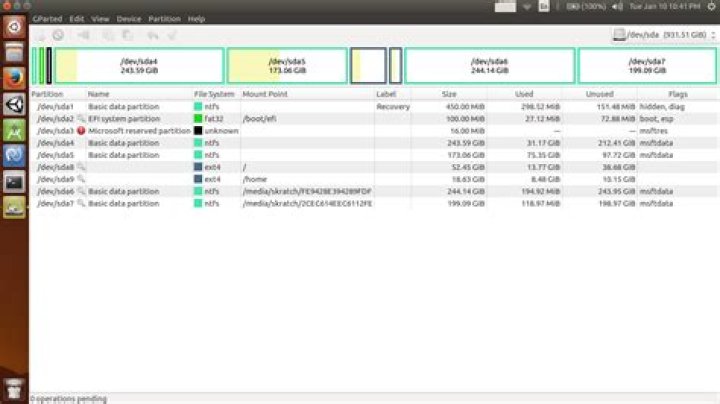Screen dimensions: 720x404
Task: Open the Help menu
Action: [196, 19]
